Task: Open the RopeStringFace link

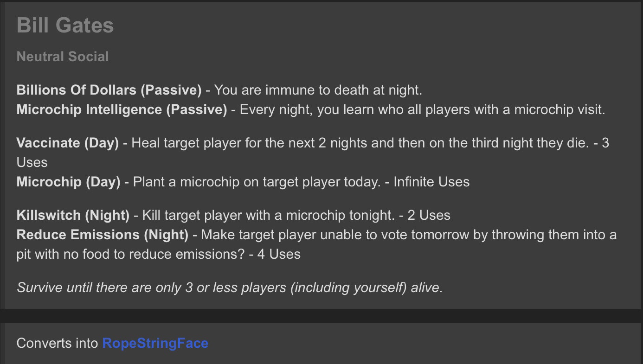Action: [x=155, y=343]
